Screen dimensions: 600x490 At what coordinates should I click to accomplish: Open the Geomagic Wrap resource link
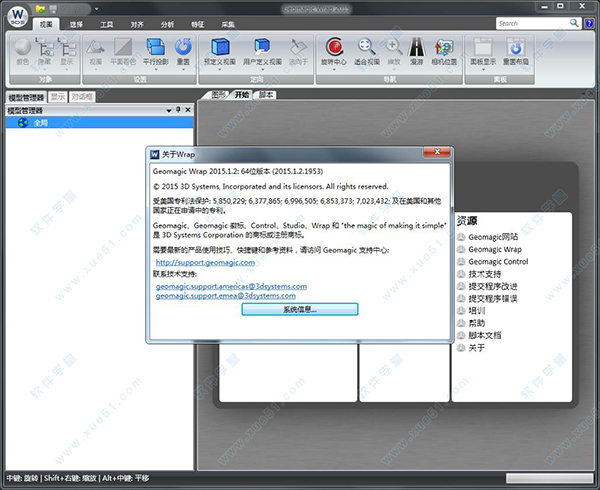coord(495,249)
